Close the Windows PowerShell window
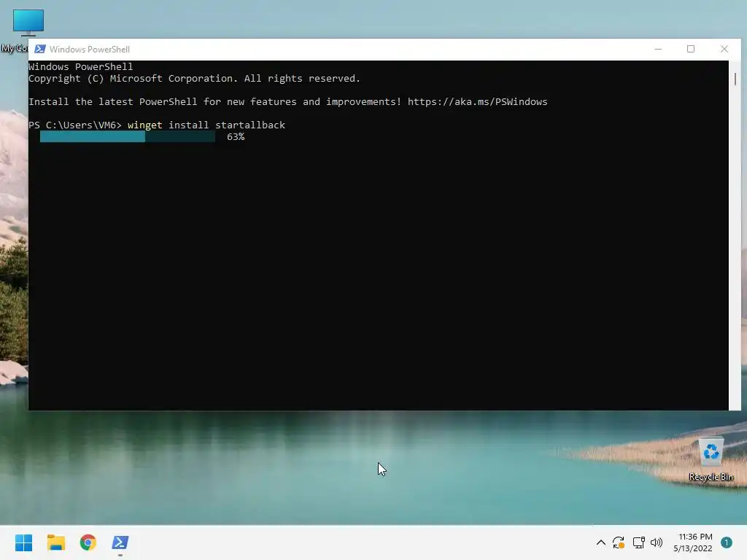The height and width of the screenshot is (560, 747). [724, 49]
